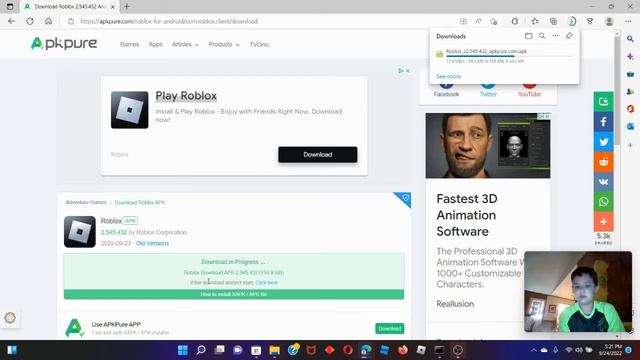Image resolution: width=640 pixels, height=360 pixels.
Task: Open Adventure Games breadcrumb
Action: click(86, 202)
